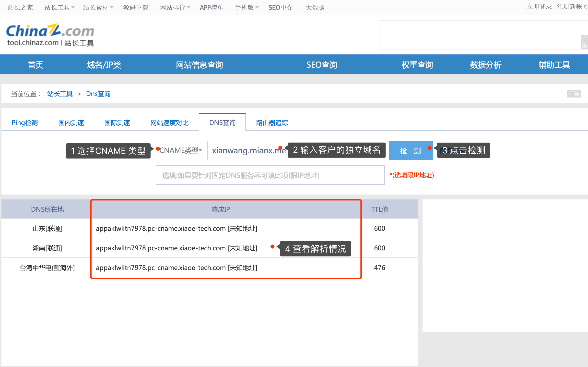Viewport: 588px width, 367px height.
Task: Click the ad banner top right
Action: 484,35
